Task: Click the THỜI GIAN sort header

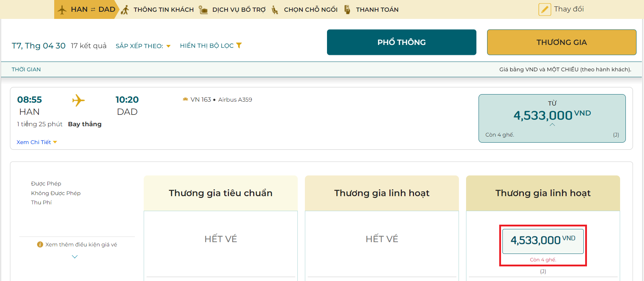Action: (26, 69)
